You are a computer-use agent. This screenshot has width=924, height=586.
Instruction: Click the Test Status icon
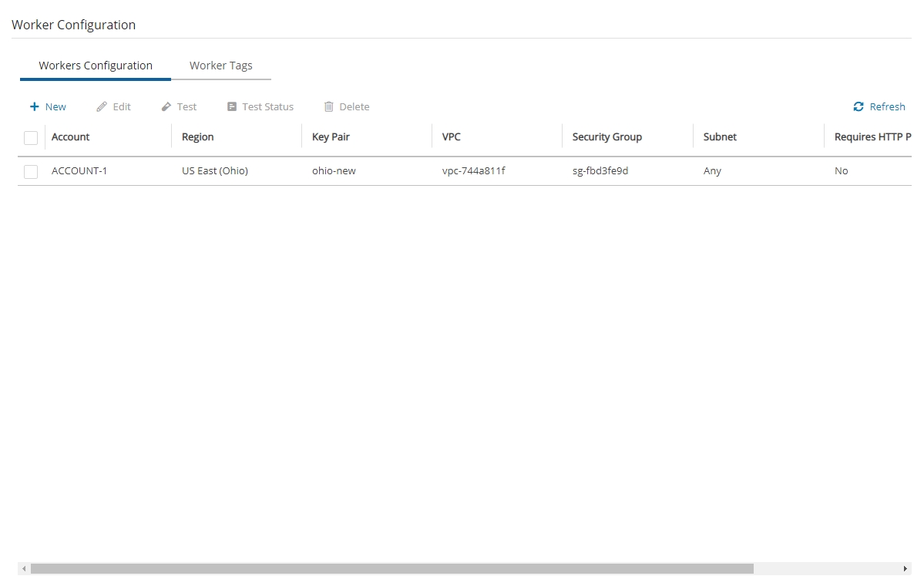pyautogui.click(x=232, y=107)
